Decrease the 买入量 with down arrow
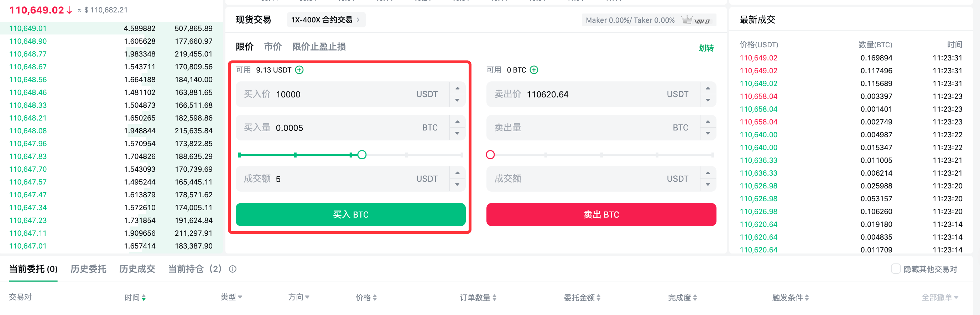980x315 pixels. pos(458,133)
